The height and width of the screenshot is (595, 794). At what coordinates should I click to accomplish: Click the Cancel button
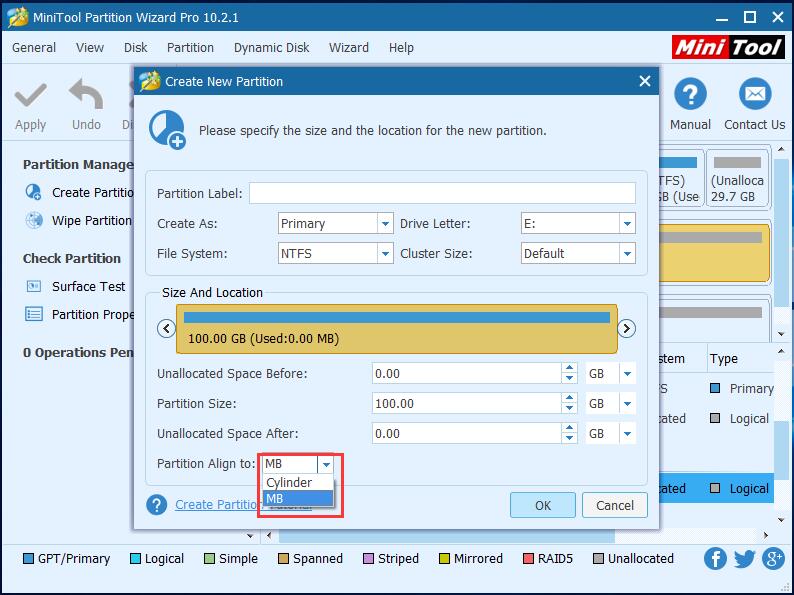(x=615, y=505)
